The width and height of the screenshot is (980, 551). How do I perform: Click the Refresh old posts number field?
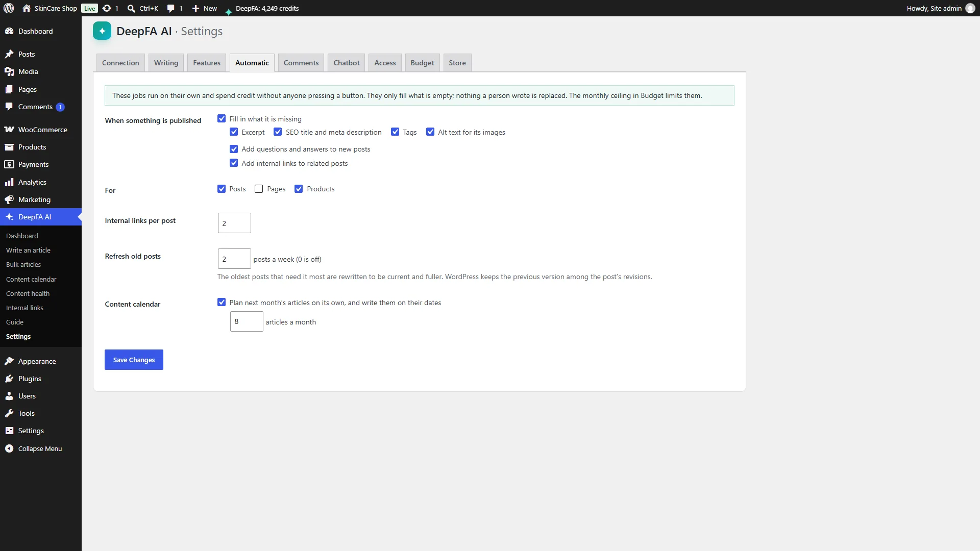click(x=234, y=259)
